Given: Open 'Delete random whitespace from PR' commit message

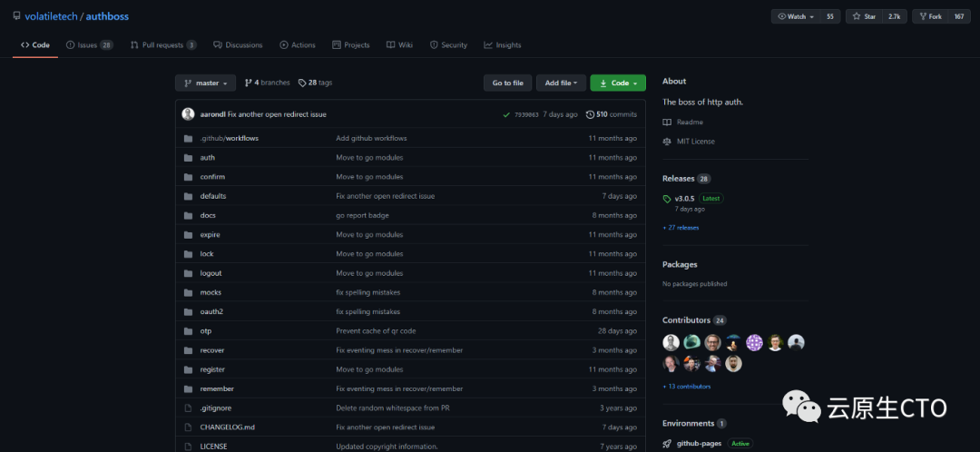Looking at the screenshot, I should point(394,408).
